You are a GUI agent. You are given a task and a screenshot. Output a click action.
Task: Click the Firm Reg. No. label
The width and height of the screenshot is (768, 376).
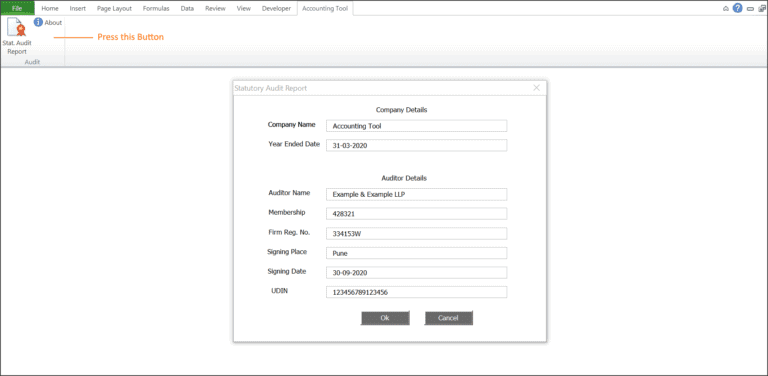(289, 232)
